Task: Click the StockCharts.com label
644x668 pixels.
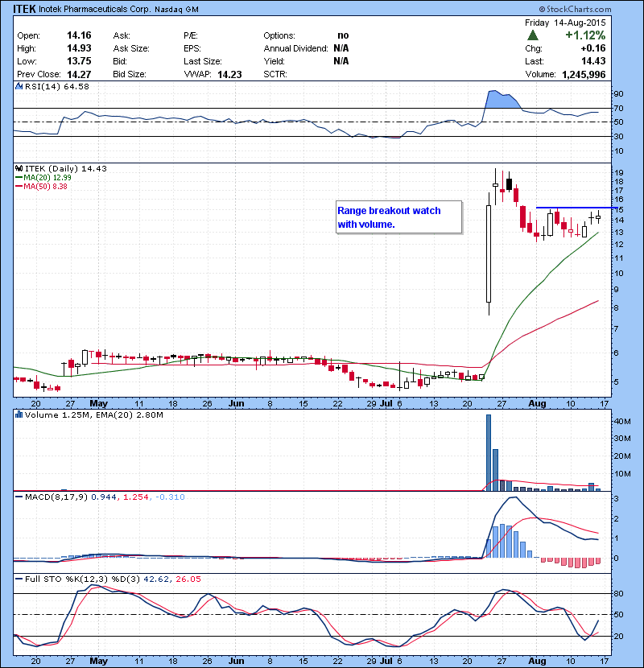Action: [575, 9]
